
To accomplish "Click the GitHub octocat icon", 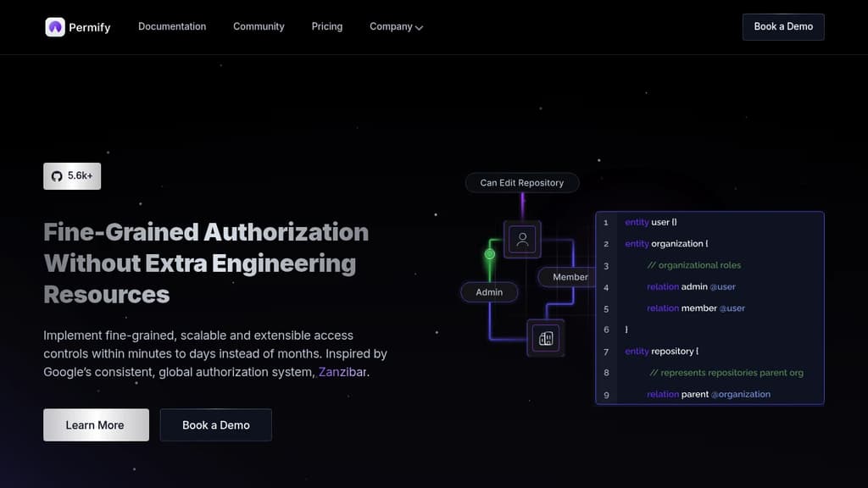I will pos(55,175).
